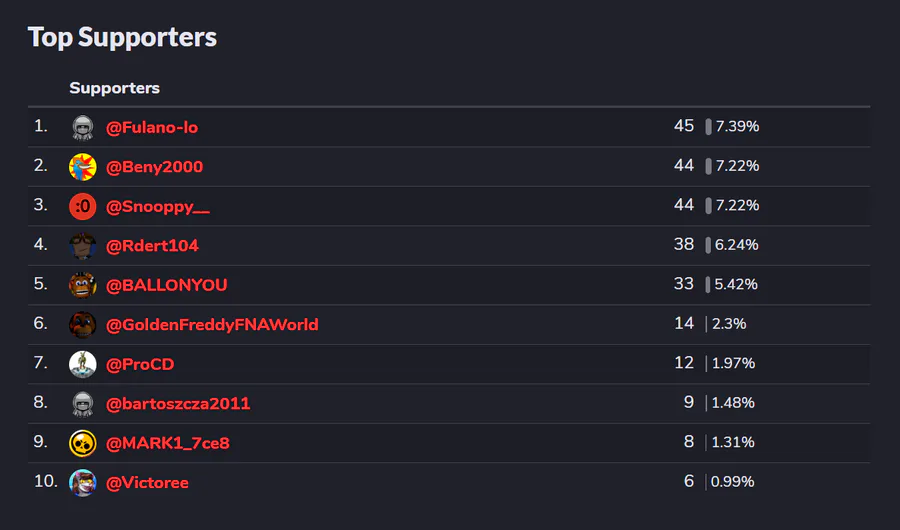Open @Beny2000's avatar picture
This screenshot has width=900, height=530.
pos(82,167)
